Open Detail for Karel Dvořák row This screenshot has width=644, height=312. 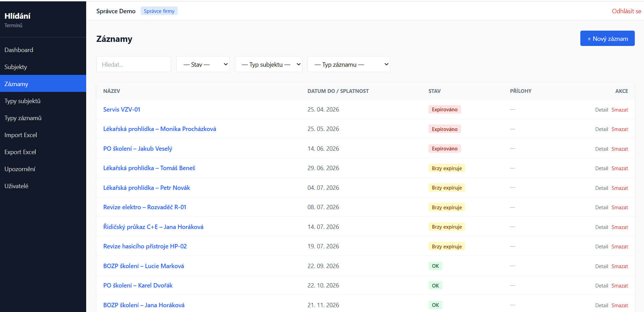point(601,286)
